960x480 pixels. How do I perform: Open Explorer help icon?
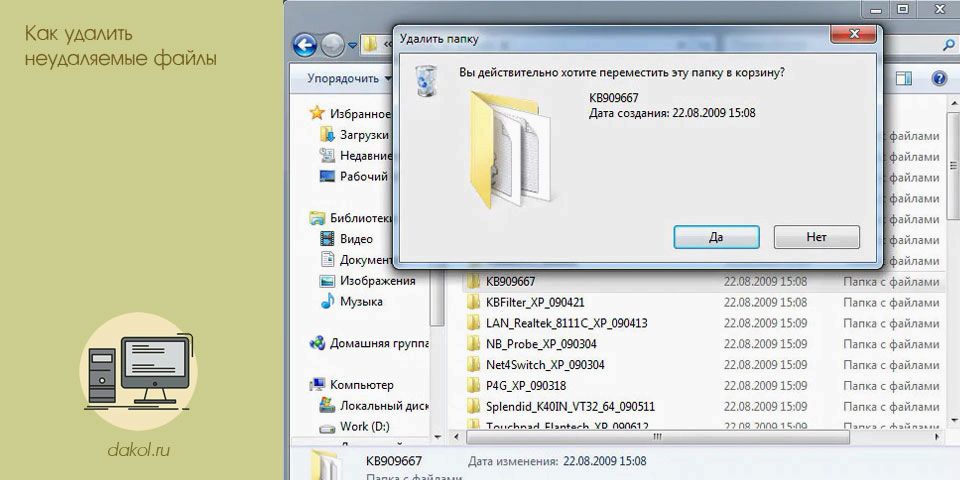pos(939,78)
